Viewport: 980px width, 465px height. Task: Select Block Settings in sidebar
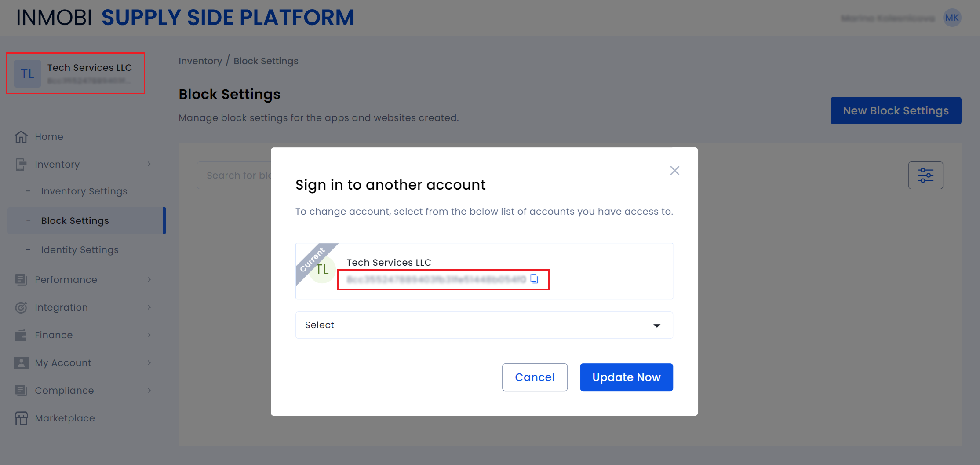coord(75,221)
